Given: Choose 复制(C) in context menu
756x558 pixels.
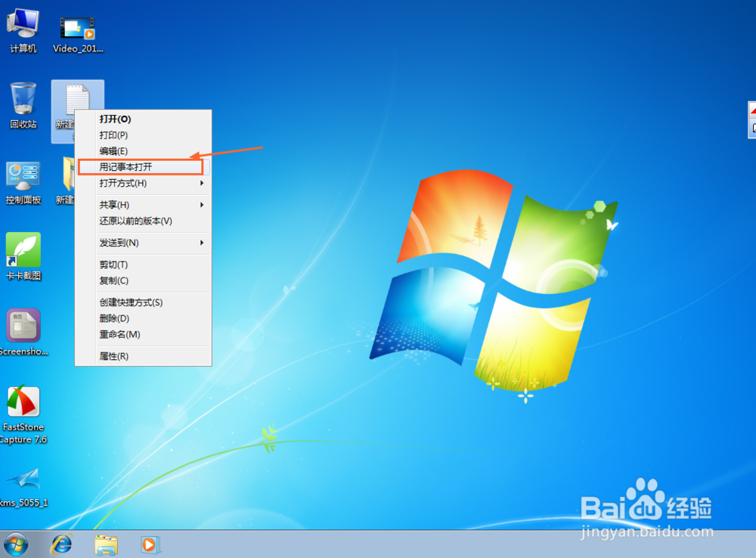Looking at the screenshot, I should click(144, 281).
